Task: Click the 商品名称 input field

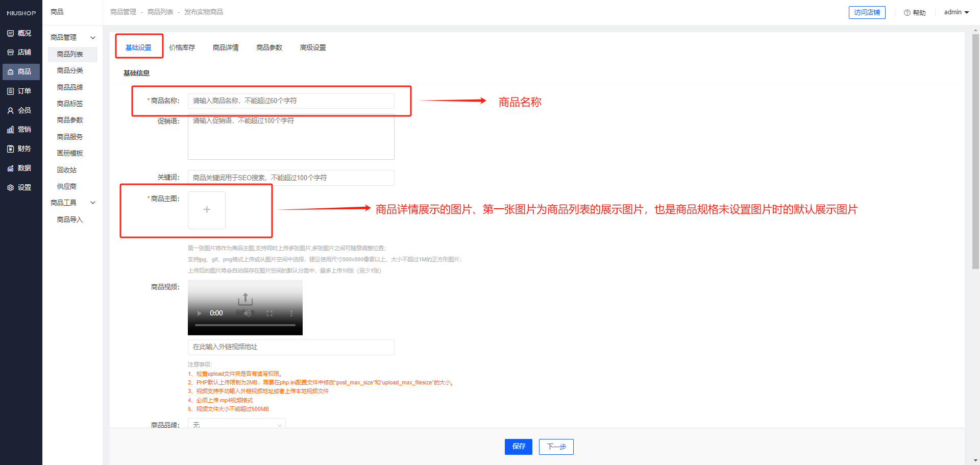Action: pos(291,101)
